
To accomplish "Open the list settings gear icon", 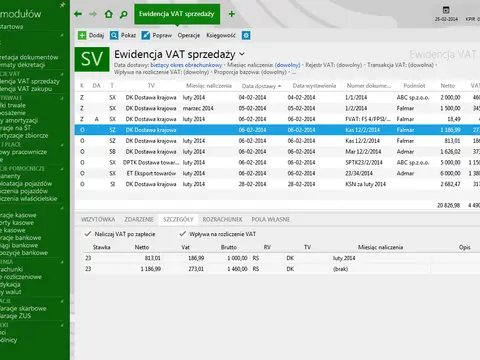I will coord(246,35).
